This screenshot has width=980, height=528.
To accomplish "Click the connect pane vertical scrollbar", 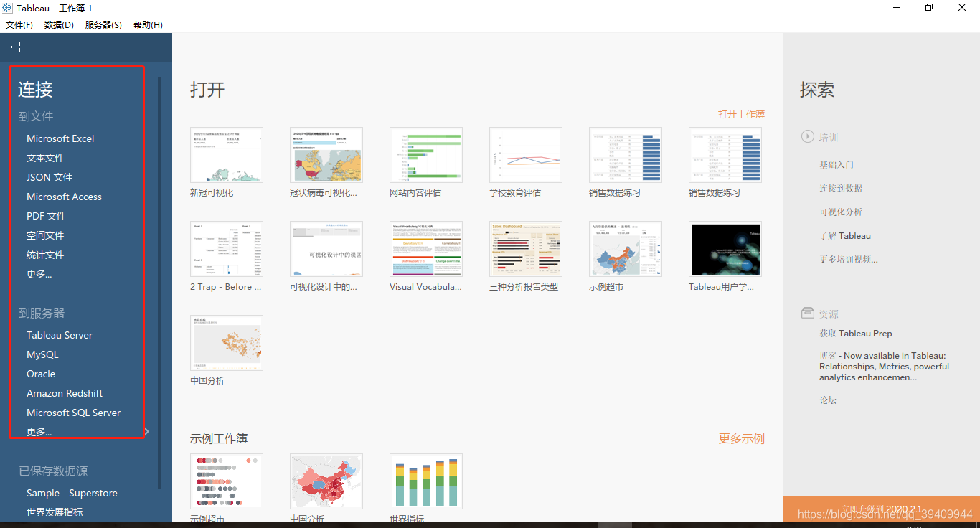I will [159, 283].
